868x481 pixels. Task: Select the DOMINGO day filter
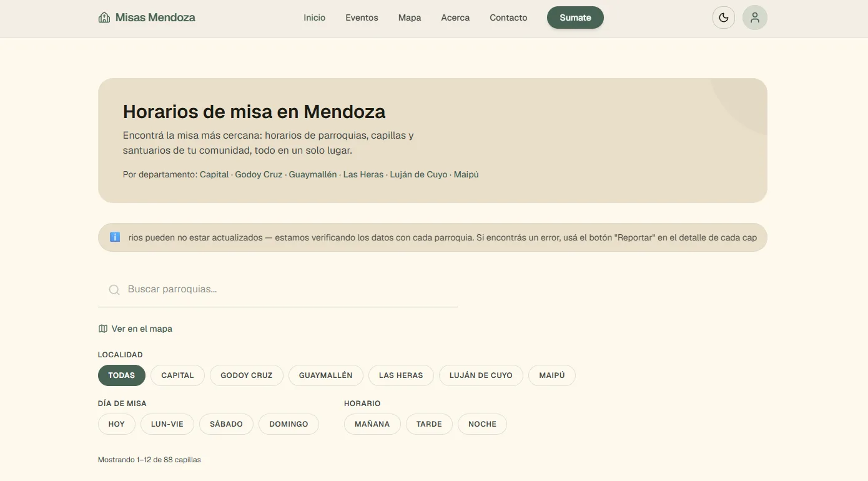pyautogui.click(x=289, y=424)
